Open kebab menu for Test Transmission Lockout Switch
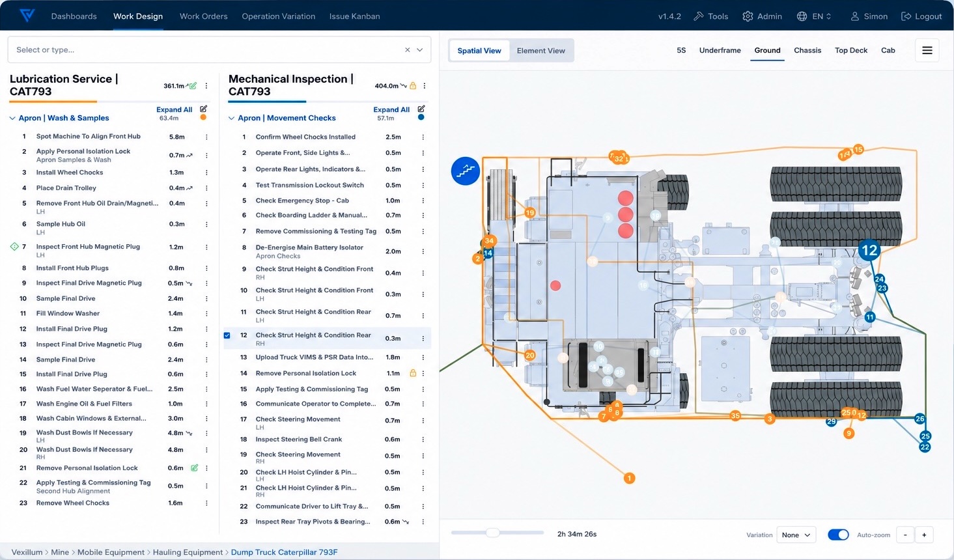 423,185
